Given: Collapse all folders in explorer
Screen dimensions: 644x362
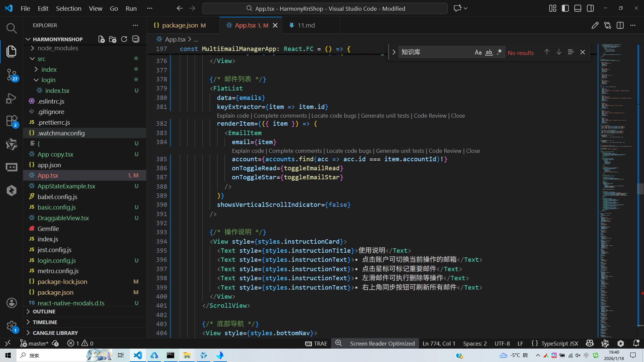Looking at the screenshot, I should [136, 39].
